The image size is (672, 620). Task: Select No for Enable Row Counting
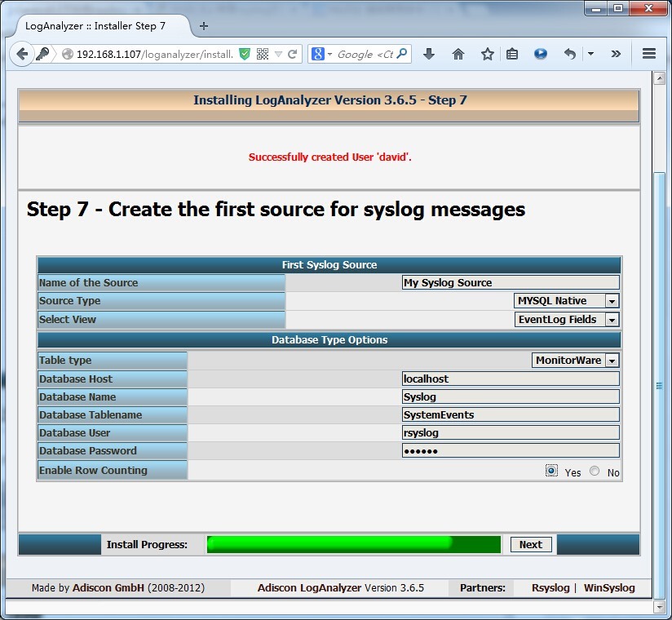(595, 470)
